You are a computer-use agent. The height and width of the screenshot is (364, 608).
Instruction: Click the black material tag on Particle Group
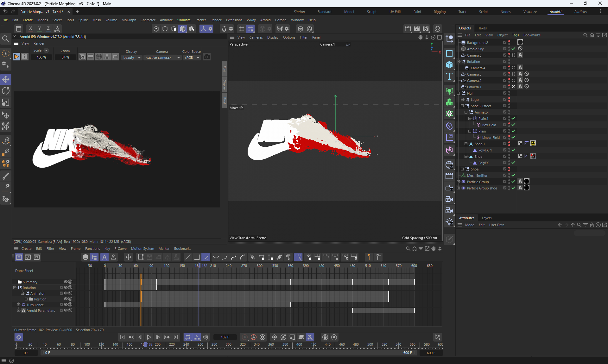click(x=527, y=182)
